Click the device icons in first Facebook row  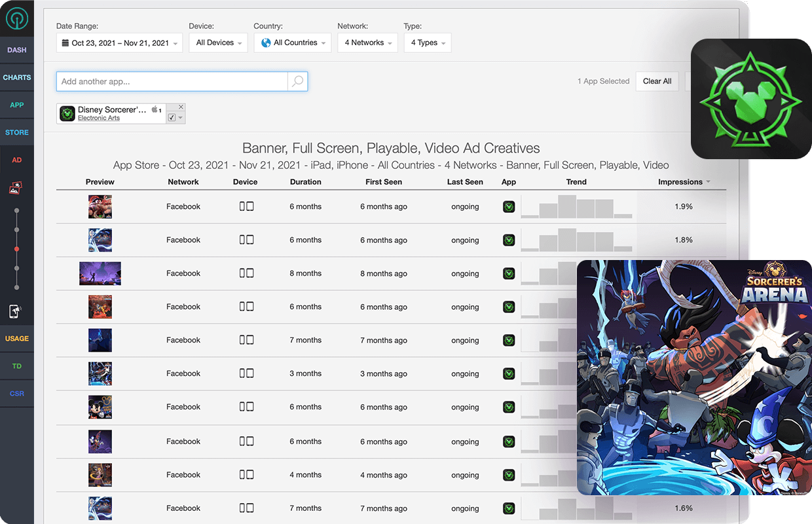point(246,206)
